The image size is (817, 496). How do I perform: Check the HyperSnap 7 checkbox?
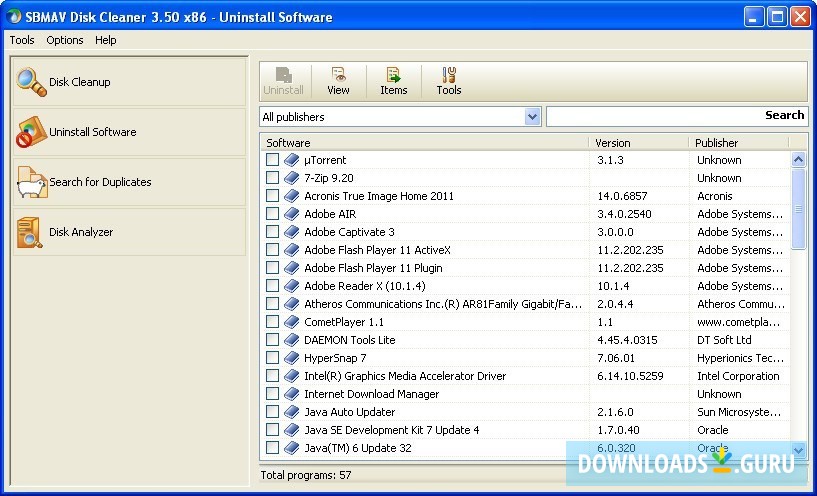pos(273,358)
